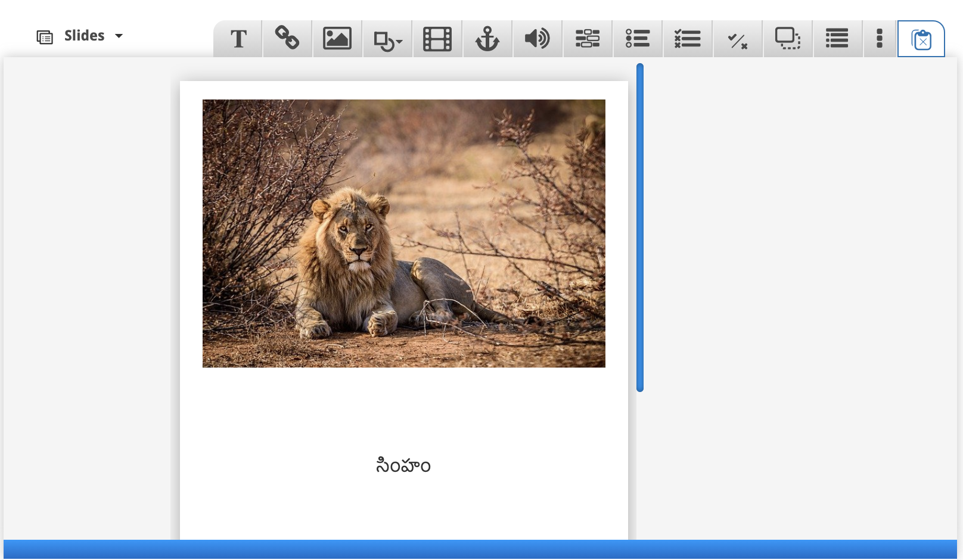Click the Paste clipboard button
963x560 pixels.
pos(921,39)
